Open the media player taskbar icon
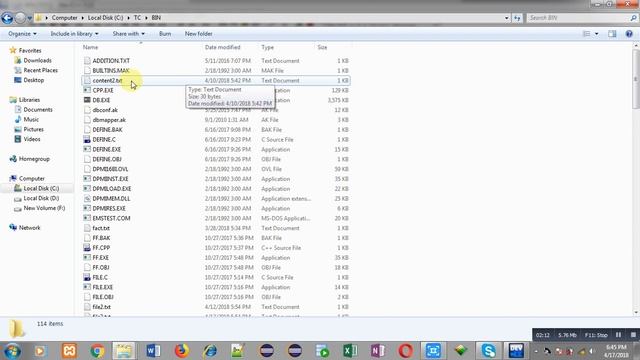This screenshot has height=360, width=640. [40, 351]
